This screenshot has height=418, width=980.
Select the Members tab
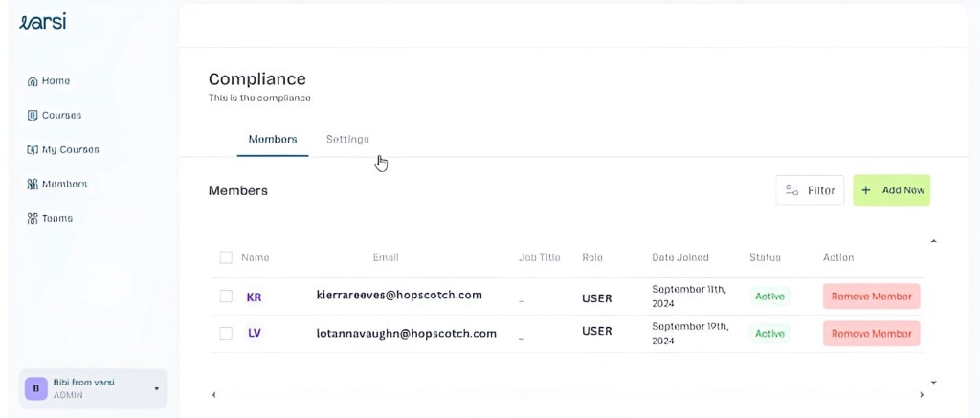[x=273, y=140]
